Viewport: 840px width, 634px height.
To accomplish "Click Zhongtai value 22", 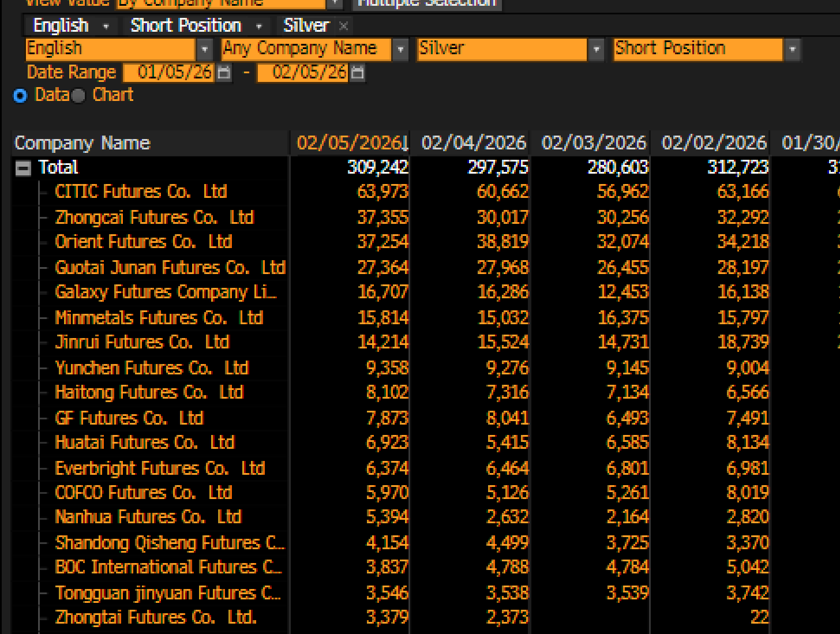I will coord(760,617).
